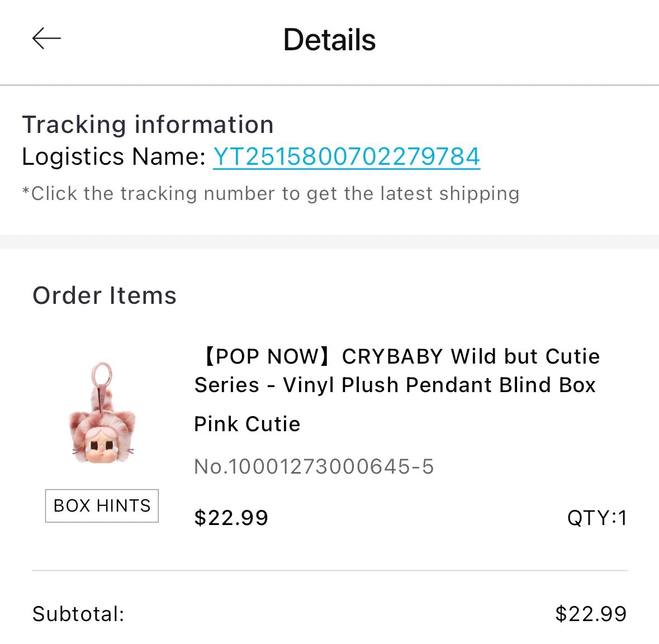The height and width of the screenshot is (644, 659).
Task: Click the Logistics Name label
Action: point(114,156)
